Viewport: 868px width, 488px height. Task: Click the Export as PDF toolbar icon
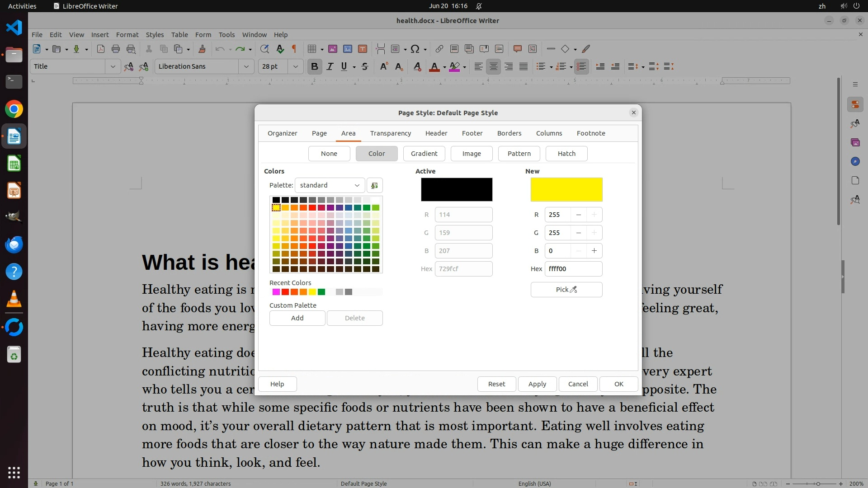(x=101, y=49)
